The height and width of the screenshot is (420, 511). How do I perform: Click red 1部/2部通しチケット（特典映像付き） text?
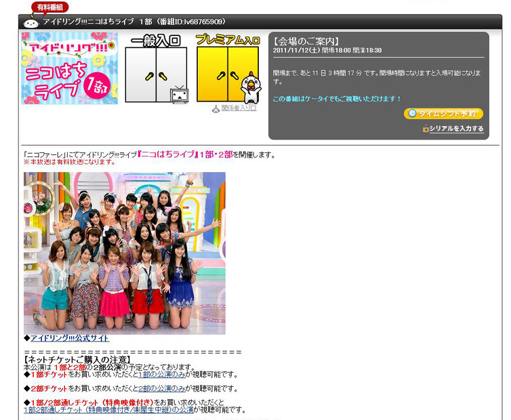pos(92,403)
